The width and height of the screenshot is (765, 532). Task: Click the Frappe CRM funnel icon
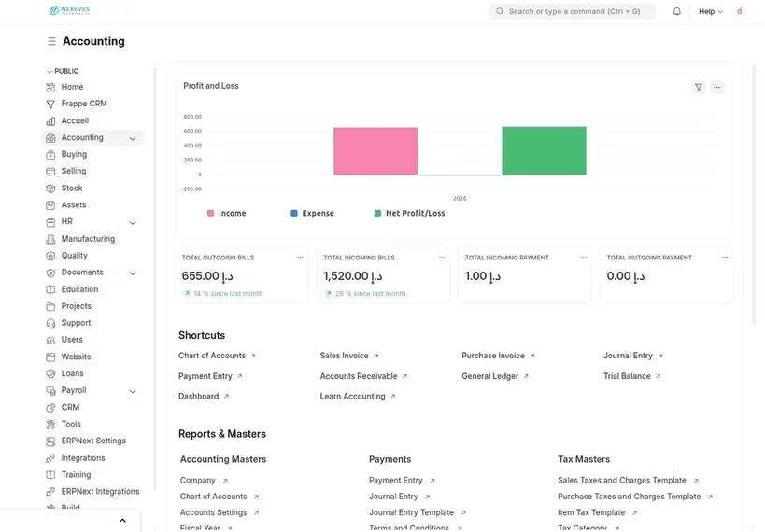[x=50, y=104]
